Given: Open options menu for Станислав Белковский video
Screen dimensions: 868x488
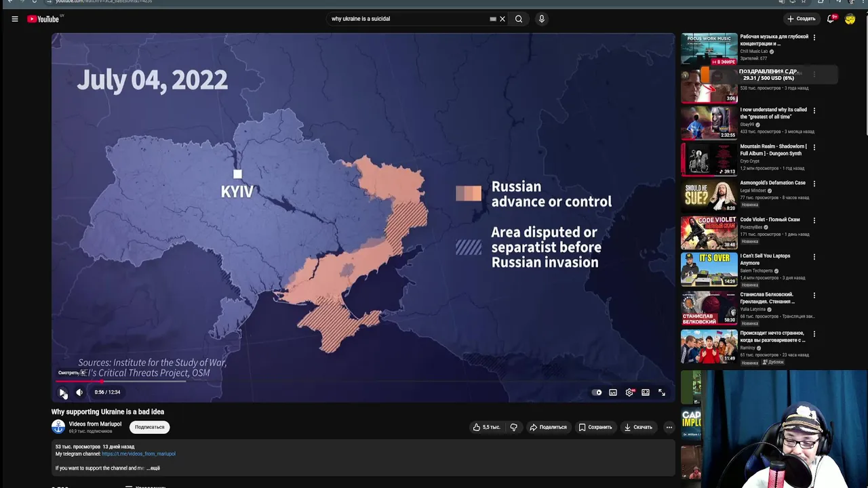Looking at the screenshot, I should [814, 296].
